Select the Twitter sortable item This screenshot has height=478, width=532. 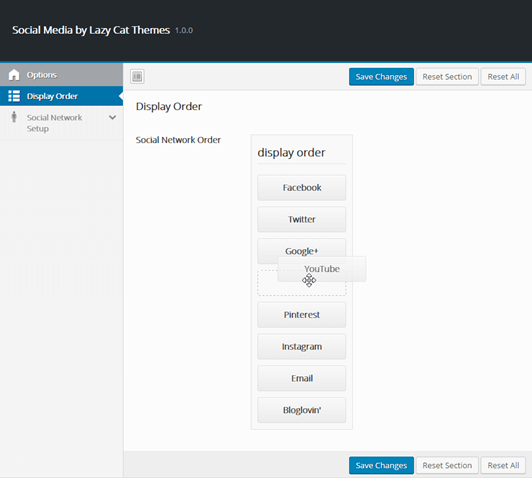302,219
